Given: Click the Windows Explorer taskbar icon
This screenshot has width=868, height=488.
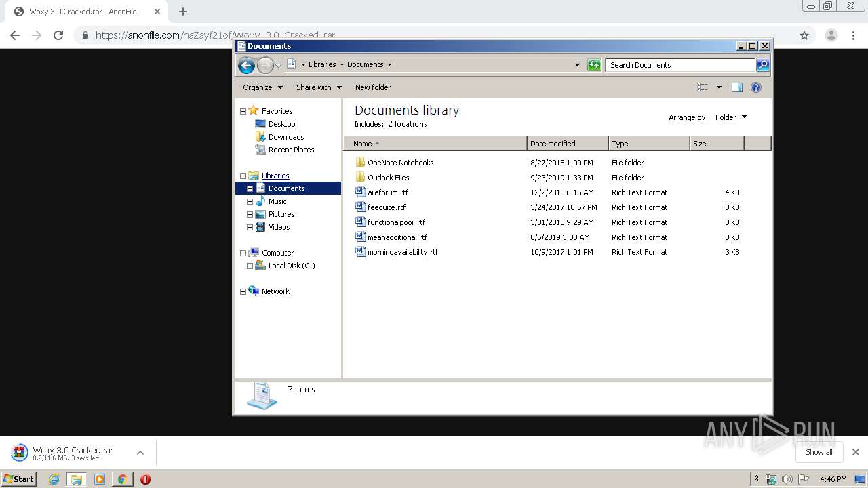Looking at the screenshot, I should coord(77,479).
